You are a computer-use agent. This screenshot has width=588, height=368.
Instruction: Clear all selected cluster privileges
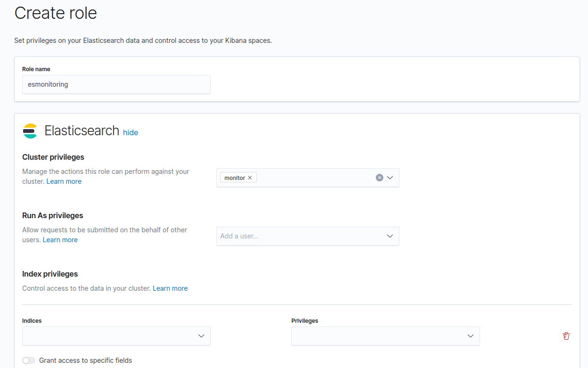pyautogui.click(x=379, y=178)
